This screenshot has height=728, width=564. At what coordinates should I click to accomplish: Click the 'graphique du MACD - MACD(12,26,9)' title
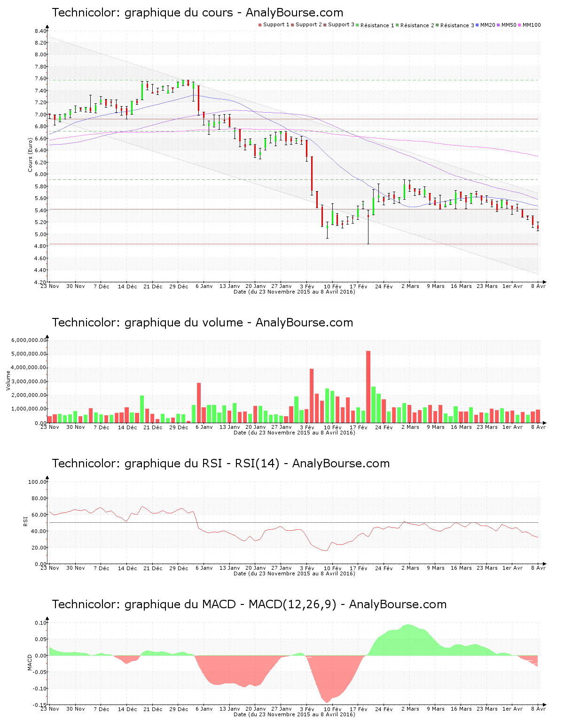(x=249, y=604)
